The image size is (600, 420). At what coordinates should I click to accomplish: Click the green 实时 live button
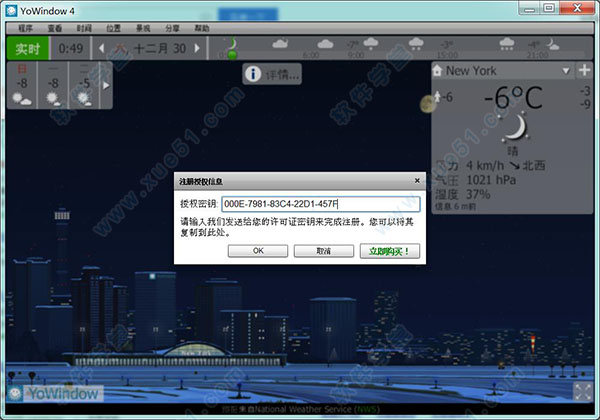coord(28,49)
